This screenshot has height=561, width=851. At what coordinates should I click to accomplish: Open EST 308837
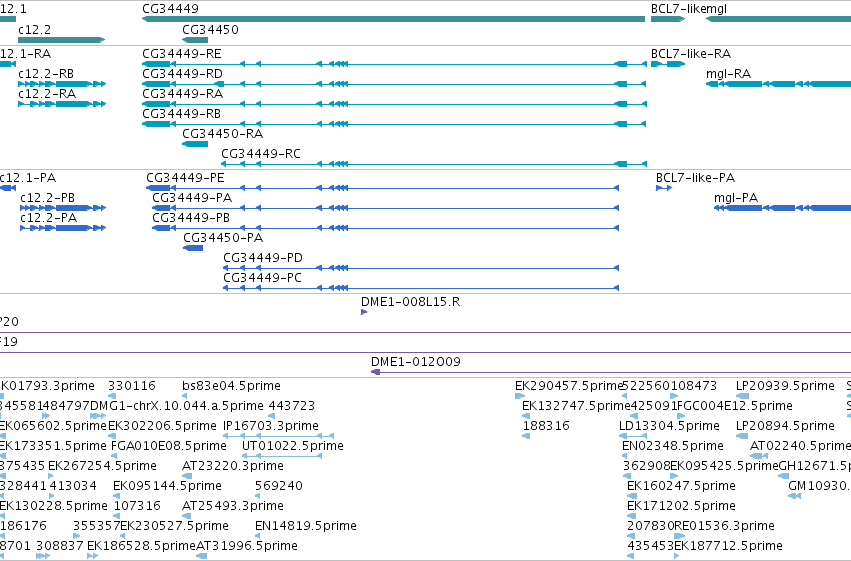coord(60,546)
